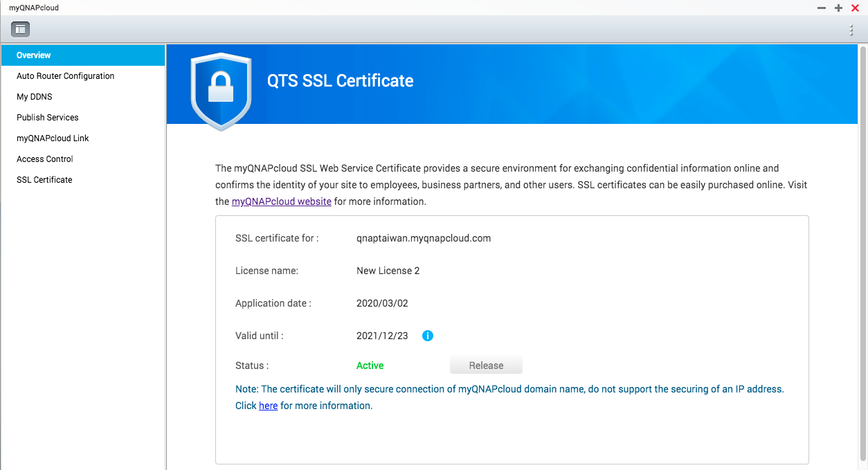
Task: Open Auto Router Configuration page
Action: pos(65,76)
